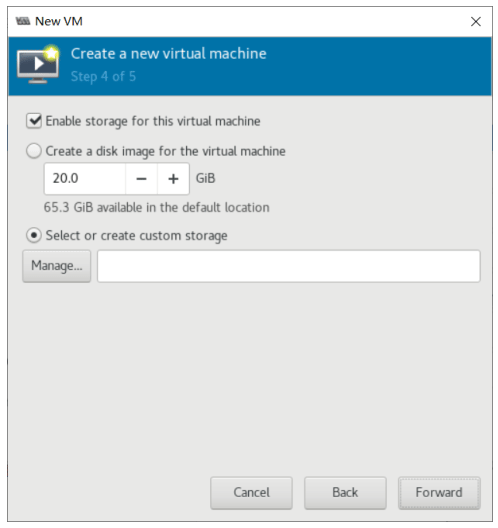
Task: Select the custom storage radio button
Action: pyautogui.click(x=34, y=235)
